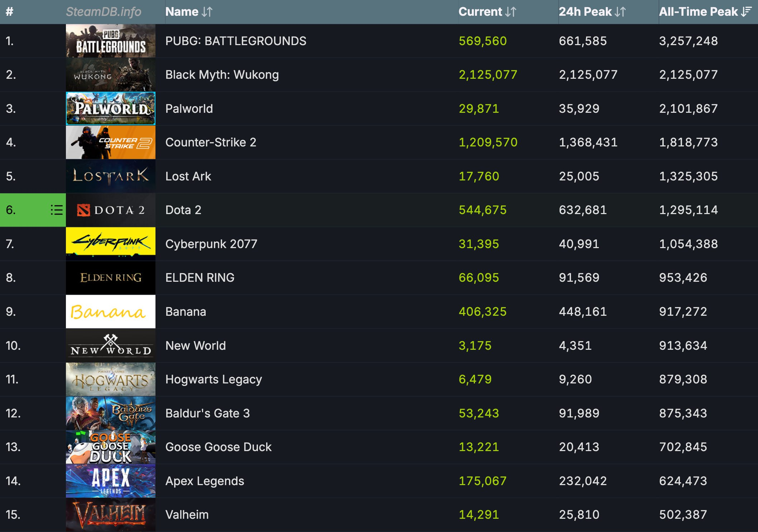758x532 pixels.
Task: Open the Banana game thumbnail
Action: [x=111, y=311]
